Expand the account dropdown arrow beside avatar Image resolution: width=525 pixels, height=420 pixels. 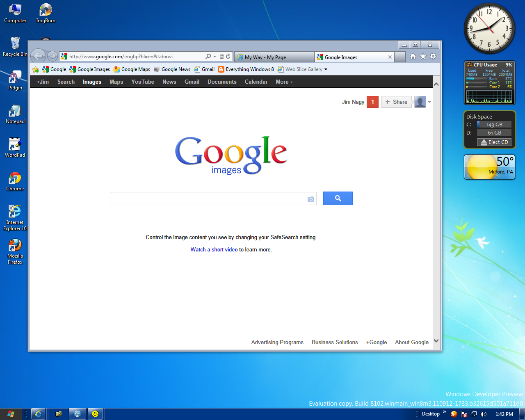(x=429, y=102)
